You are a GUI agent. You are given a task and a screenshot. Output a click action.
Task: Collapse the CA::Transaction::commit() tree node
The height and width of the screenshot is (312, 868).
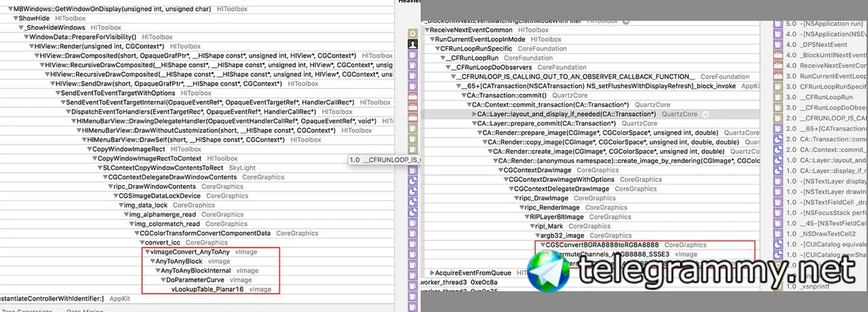[x=463, y=96]
